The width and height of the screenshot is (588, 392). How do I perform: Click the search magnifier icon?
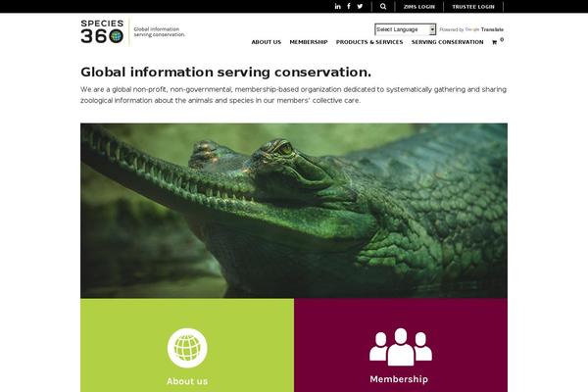383,7
